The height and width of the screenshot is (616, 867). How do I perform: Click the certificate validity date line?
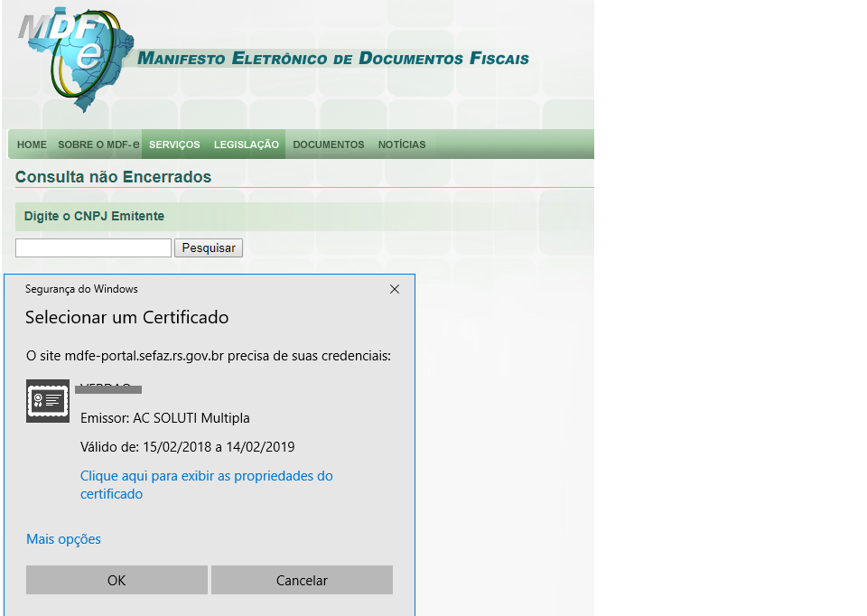(x=187, y=447)
